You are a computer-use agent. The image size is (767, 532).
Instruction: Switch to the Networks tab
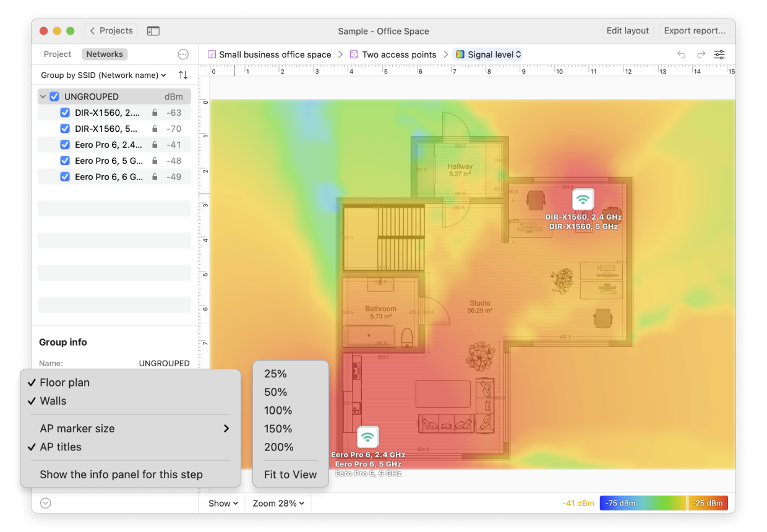[x=105, y=54]
